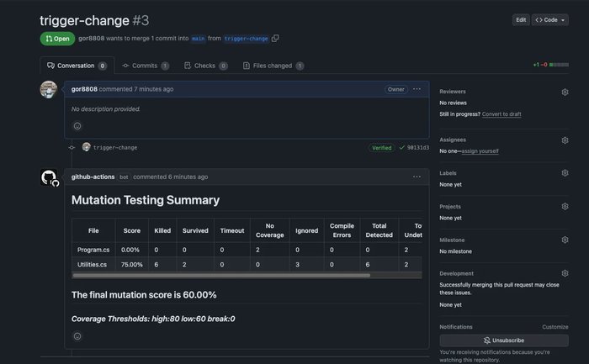Click the Unsubscribe notifications button
Screen dimensions: 589x364
504,340
